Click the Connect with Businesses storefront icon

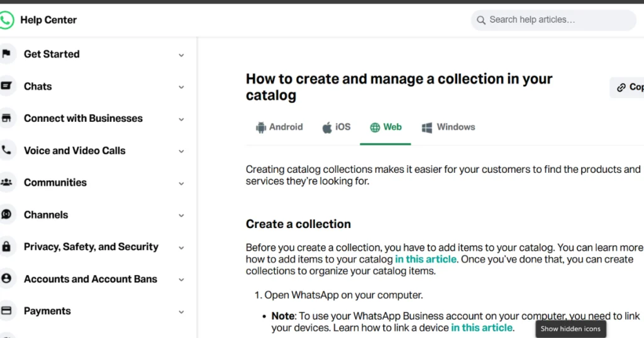click(6, 118)
